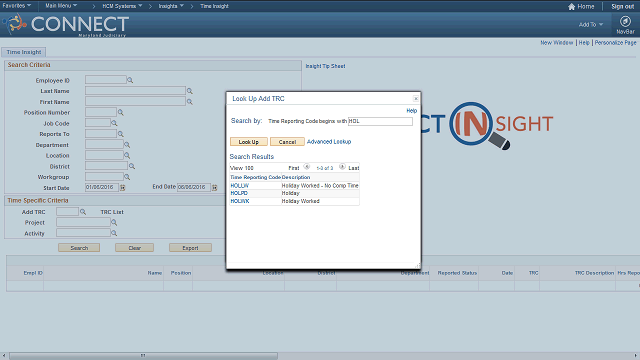
Task: Click the Time Reporting Code search field
Action: pos(380,121)
